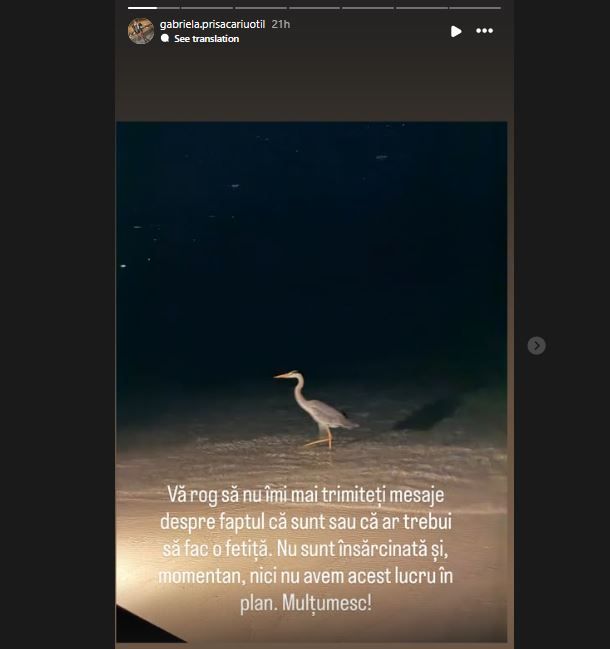Click the translation speech bubble icon
The image size is (610, 649).
[x=165, y=38]
